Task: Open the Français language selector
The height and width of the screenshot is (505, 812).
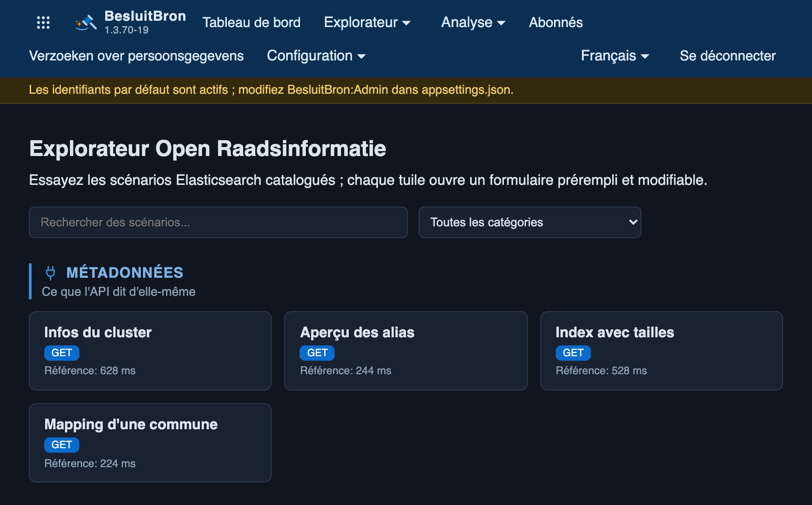Action: (615, 56)
